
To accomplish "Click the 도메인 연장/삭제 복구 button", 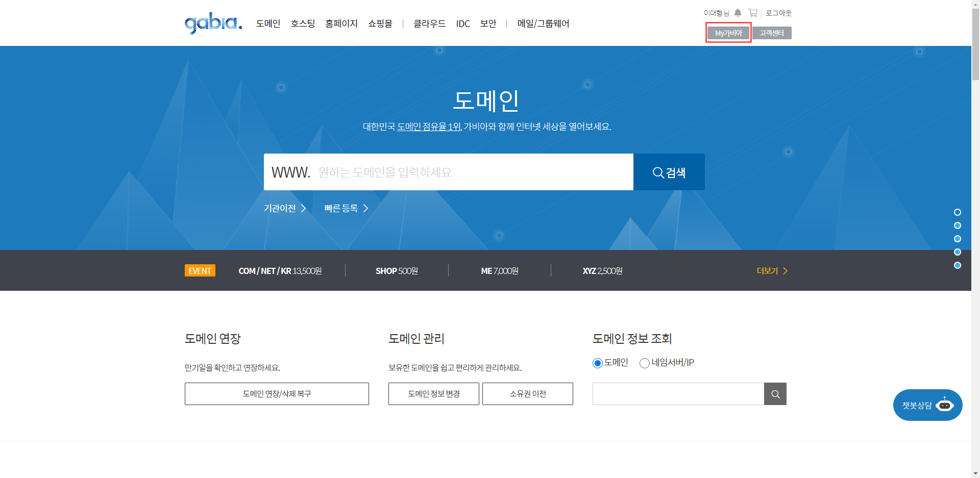I will click(277, 394).
